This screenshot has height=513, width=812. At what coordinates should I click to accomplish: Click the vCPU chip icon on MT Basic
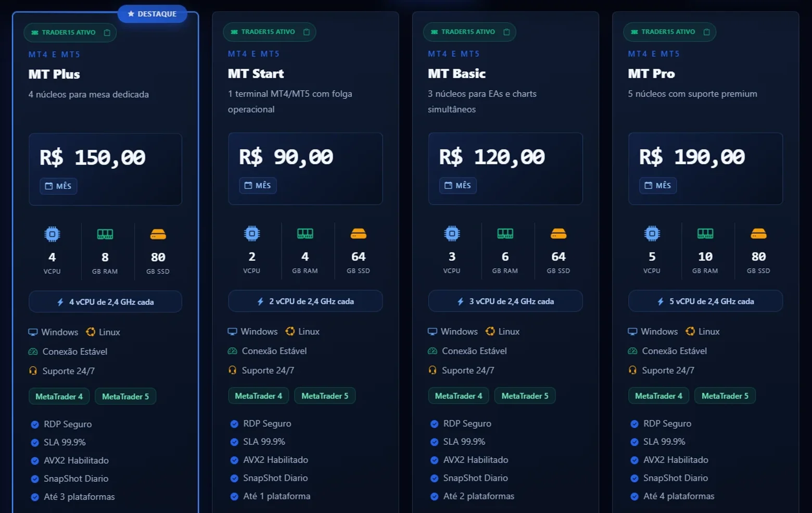click(x=452, y=234)
